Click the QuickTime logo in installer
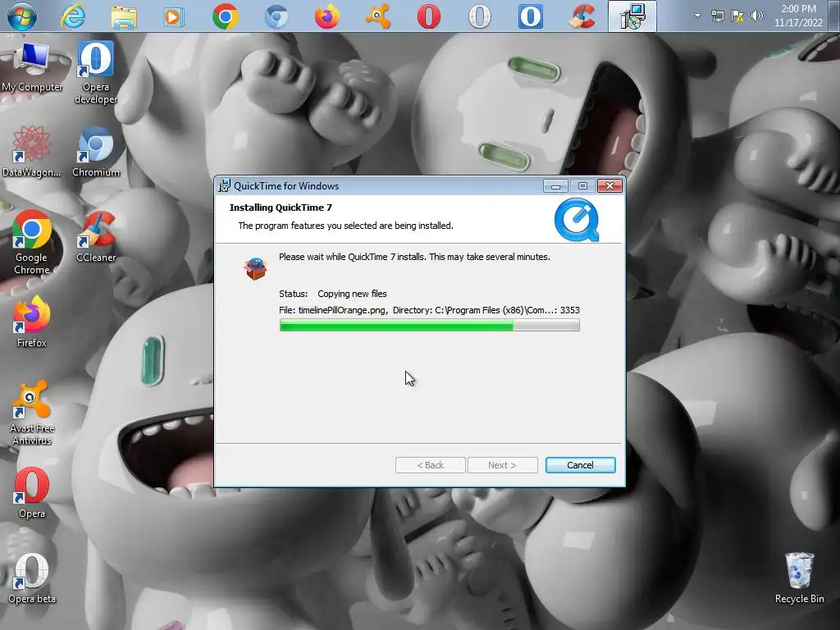The width and height of the screenshot is (840, 630). point(577,220)
